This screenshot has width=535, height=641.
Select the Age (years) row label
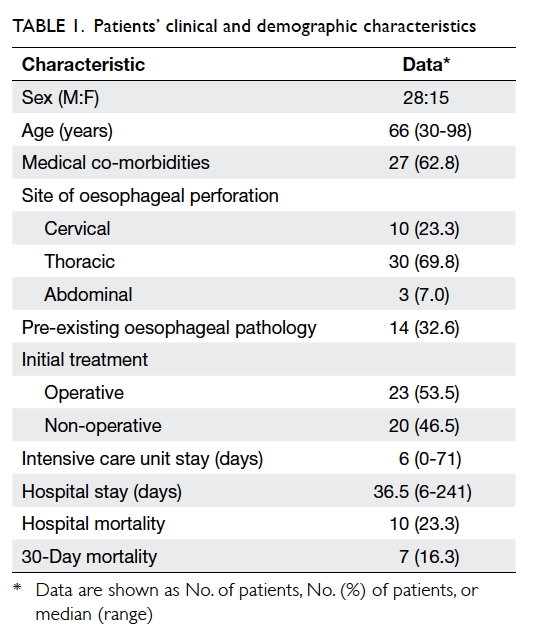pos(67,131)
